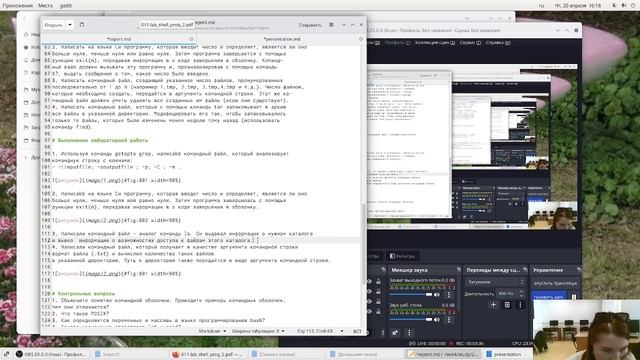This screenshot has width=640, height=360.
Task: Open the line/column position dropdown in status bar
Action: click(x=320, y=331)
